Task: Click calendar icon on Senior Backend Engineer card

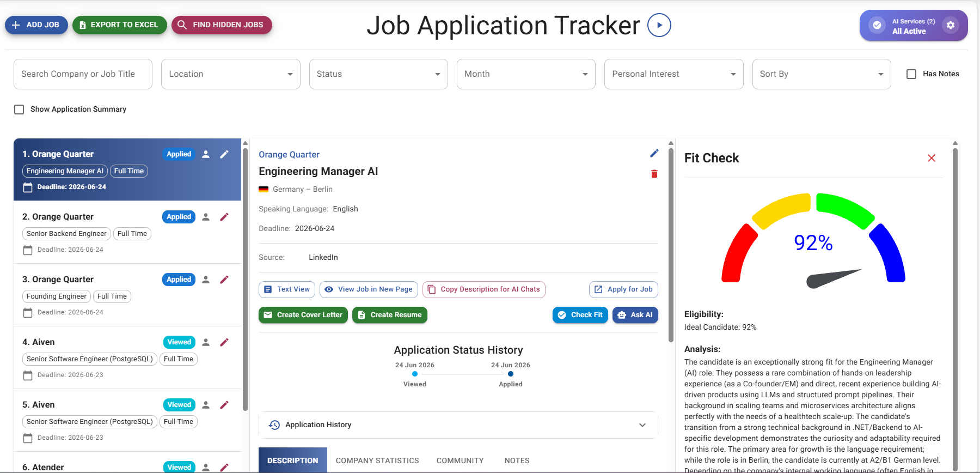Action: 28,250
